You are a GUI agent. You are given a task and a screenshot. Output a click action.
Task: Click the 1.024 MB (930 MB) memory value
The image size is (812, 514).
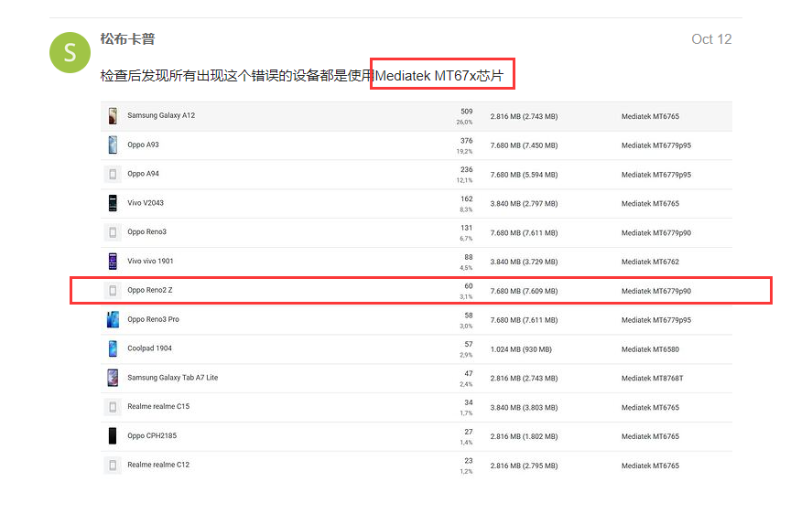[521, 349]
